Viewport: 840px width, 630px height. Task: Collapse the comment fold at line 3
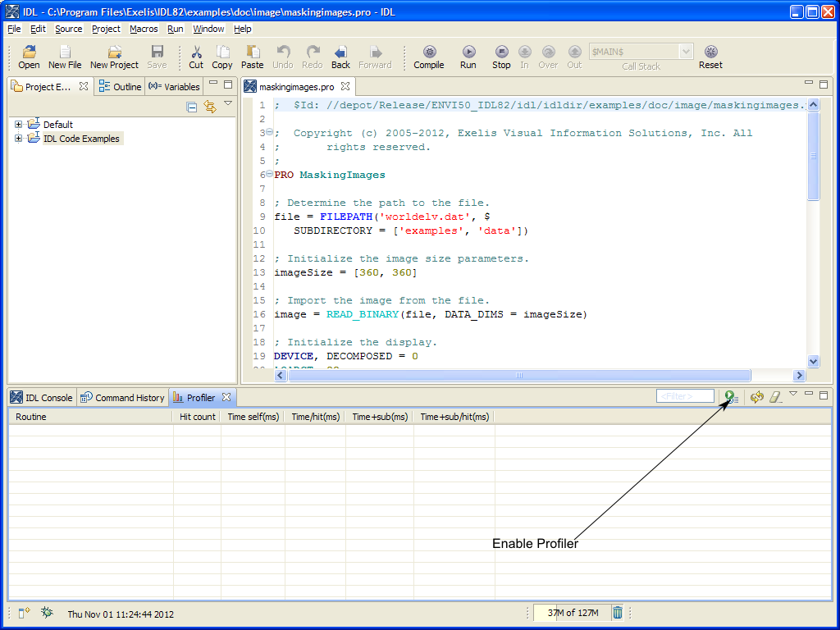(269, 132)
